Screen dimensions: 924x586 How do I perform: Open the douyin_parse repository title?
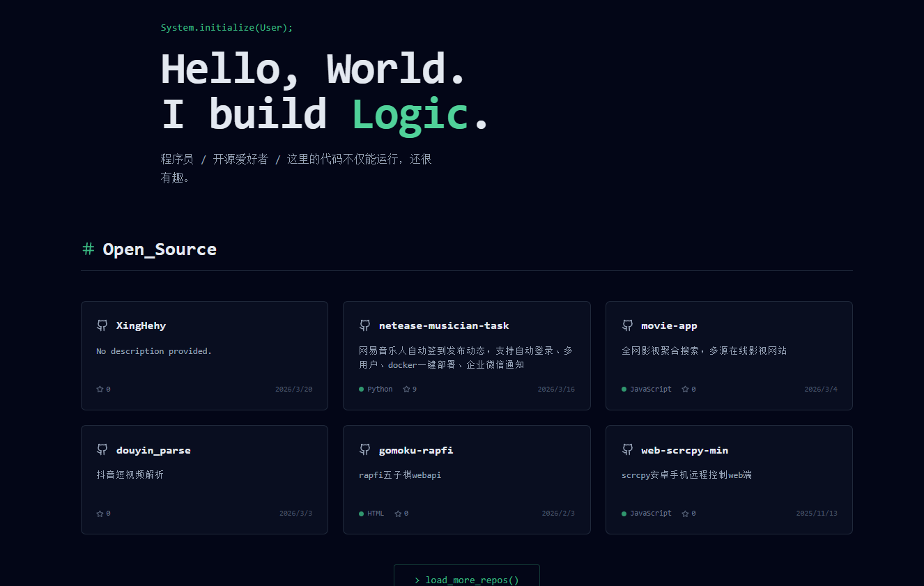153,450
